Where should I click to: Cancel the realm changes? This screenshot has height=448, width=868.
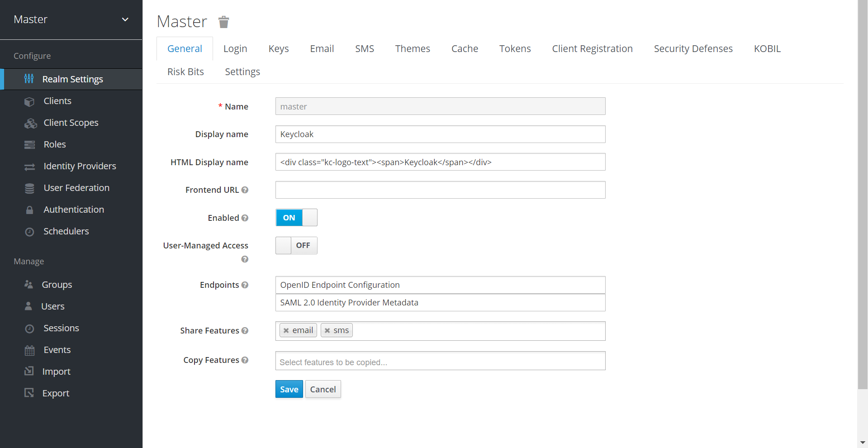(x=323, y=389)
